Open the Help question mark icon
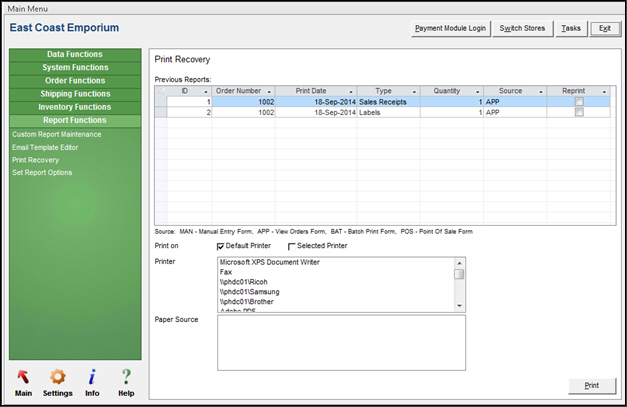The width and height of the screenshot is (627, 407). pos(126,377)
